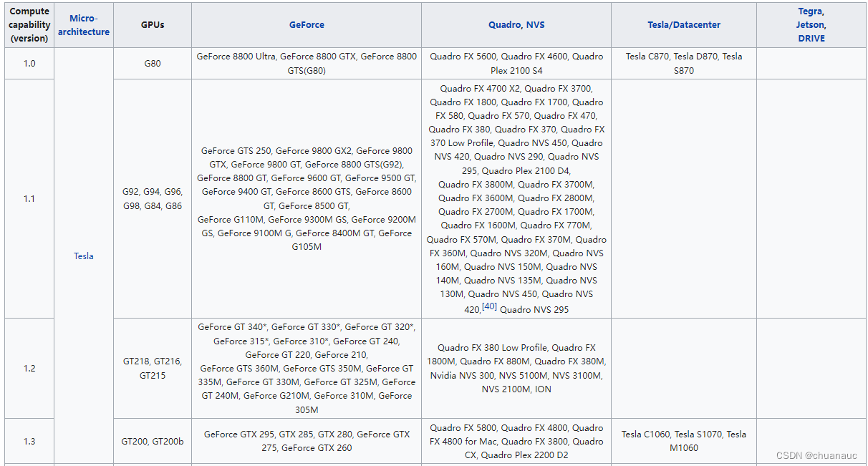The width and height of the screenshot is (868, 466).
Task: Select the compute capability 1.3 cell
Action: pos(29,442)
